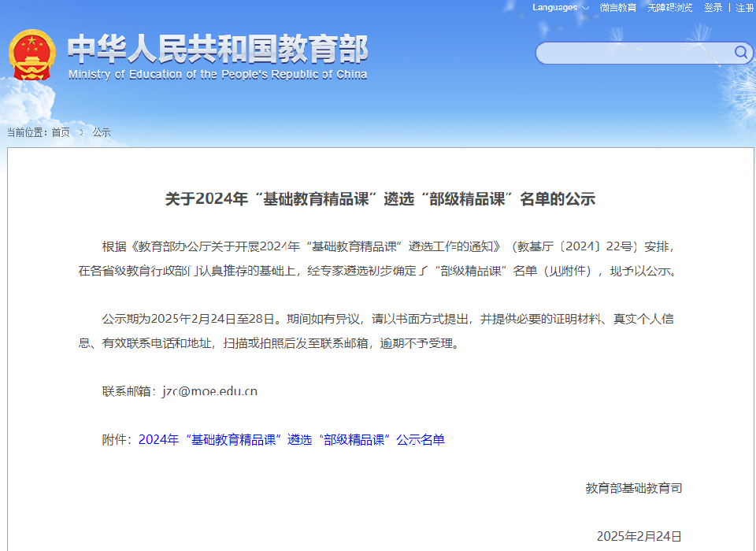Go to 首页 in the breadcrumb
The height and width of the screenshot is (551, 756).
tap(61, 132)
